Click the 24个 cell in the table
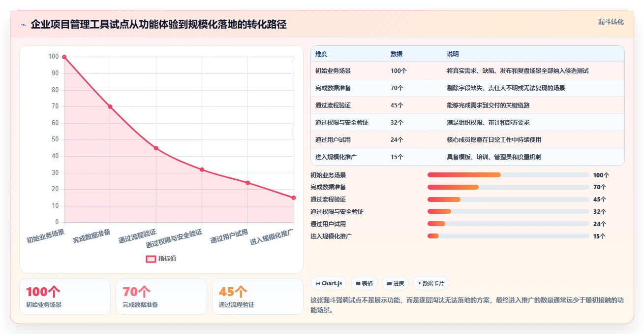 point(397,140)
